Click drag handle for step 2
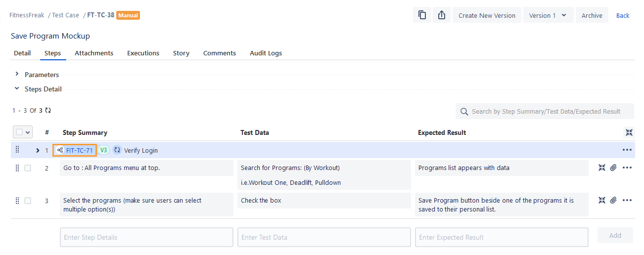The width and height of the screenshot is (644, 255). click(17, 168)
